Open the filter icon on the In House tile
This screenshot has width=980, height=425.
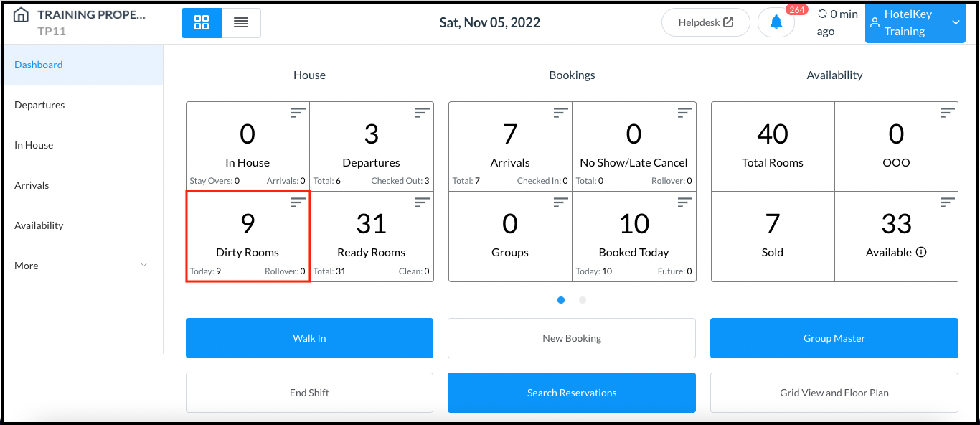click(x=298, y=113)
